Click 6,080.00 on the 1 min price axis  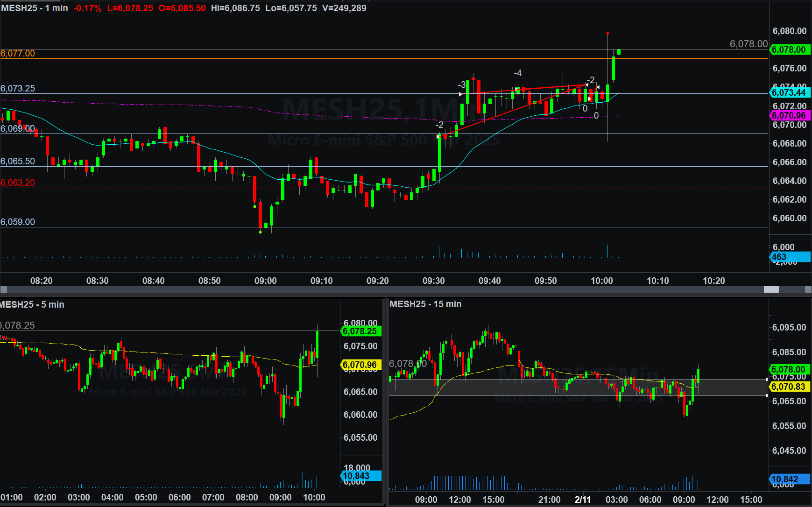pyautogui.click(x=790, y=31)
